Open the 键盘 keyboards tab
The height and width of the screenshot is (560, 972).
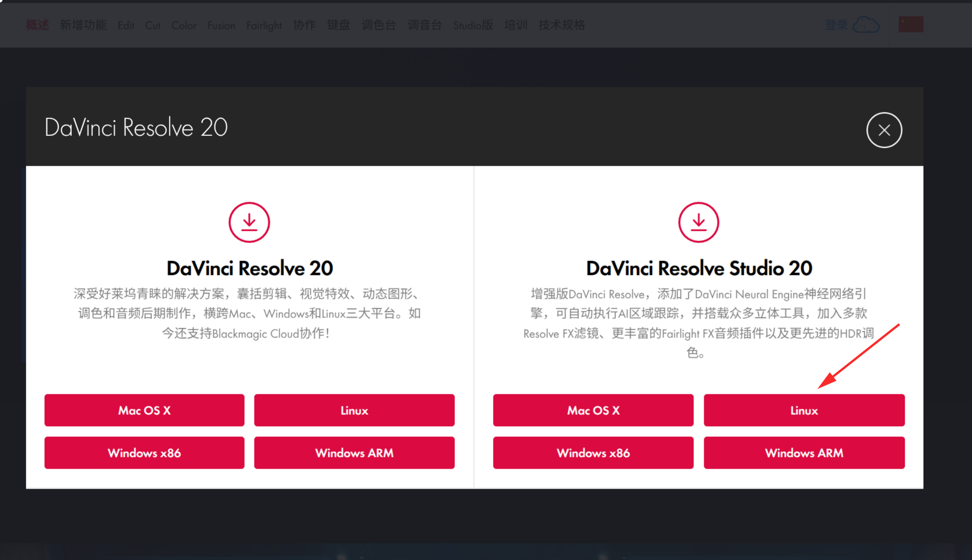click(339, 25)
